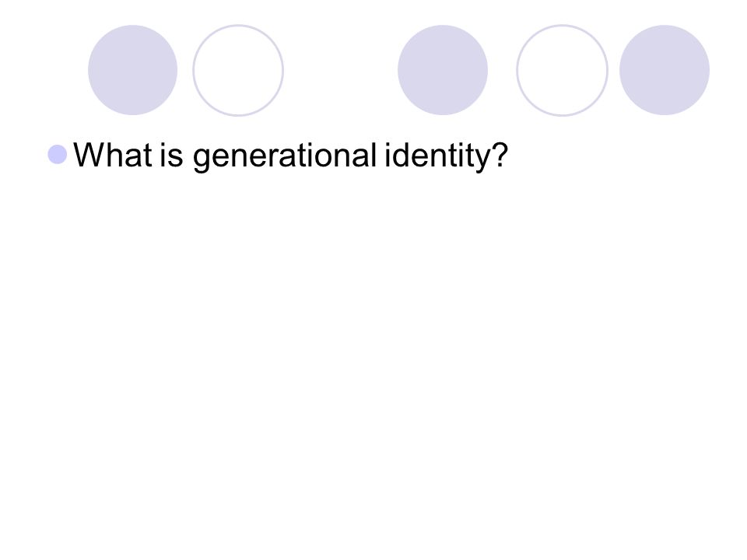Click the letter "g" starting "generational"
The image size is (747, 560).
click(x=201, y=159)
